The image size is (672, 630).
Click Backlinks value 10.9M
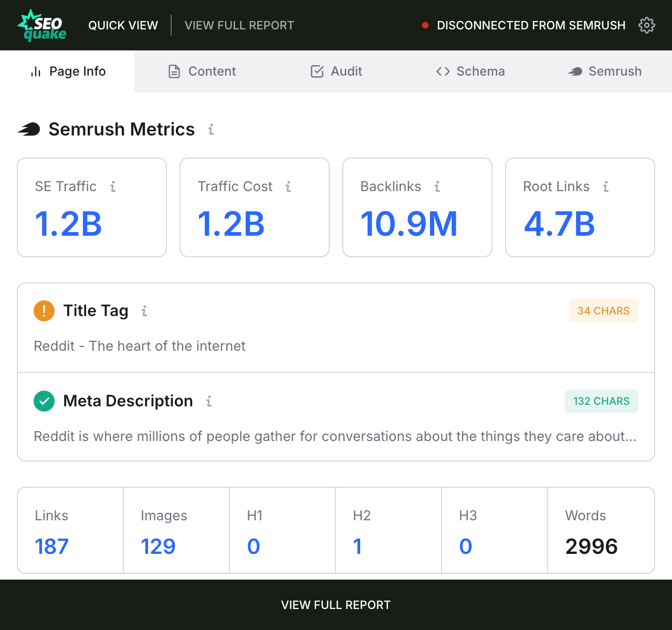pos(409,224)
